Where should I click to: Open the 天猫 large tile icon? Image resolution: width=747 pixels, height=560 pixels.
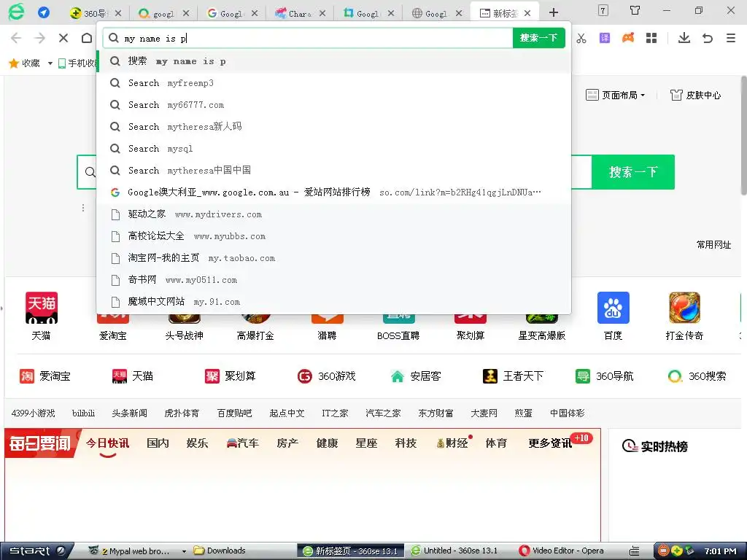coord(42,308)
